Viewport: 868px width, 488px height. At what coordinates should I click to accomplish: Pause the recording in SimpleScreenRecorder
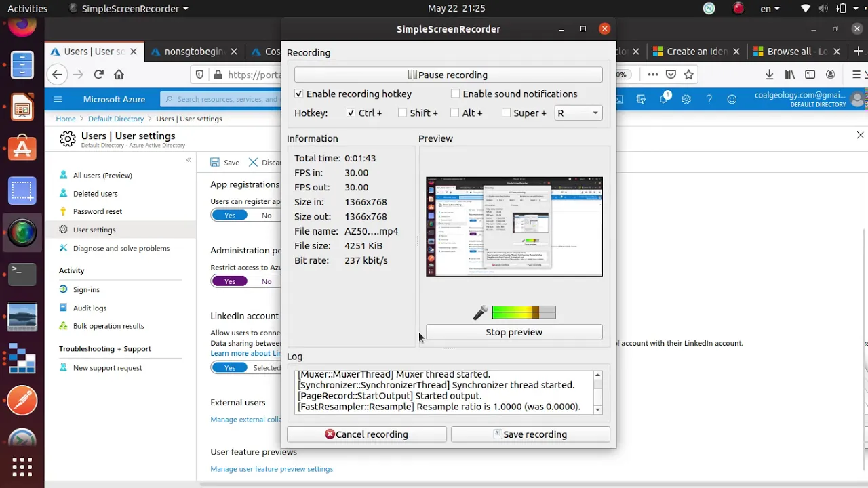click(448, 75)
